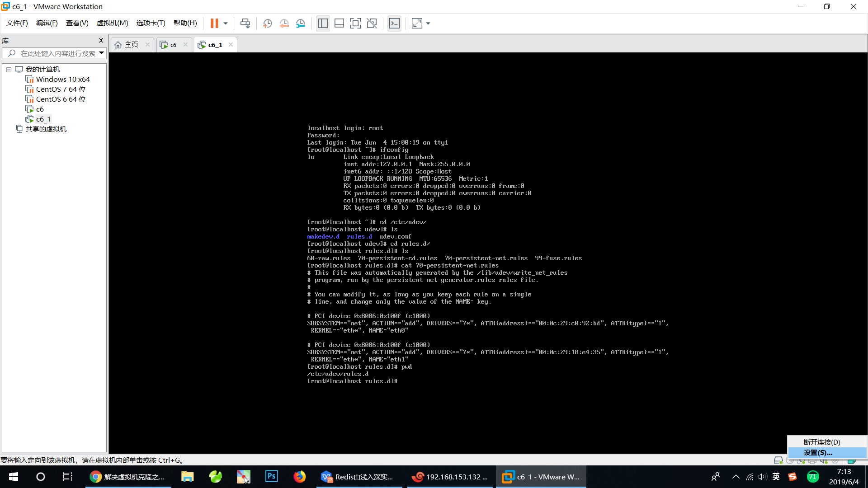Click the Unity mode icon

point(372,23)
